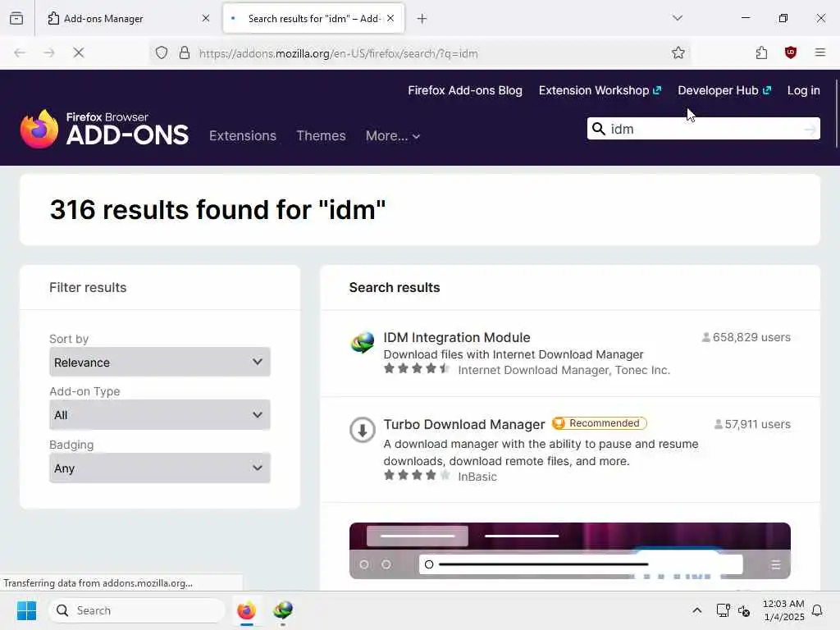
Task: Click the search magnifier icon in add-ons search
Action: [x=598, y=129]
